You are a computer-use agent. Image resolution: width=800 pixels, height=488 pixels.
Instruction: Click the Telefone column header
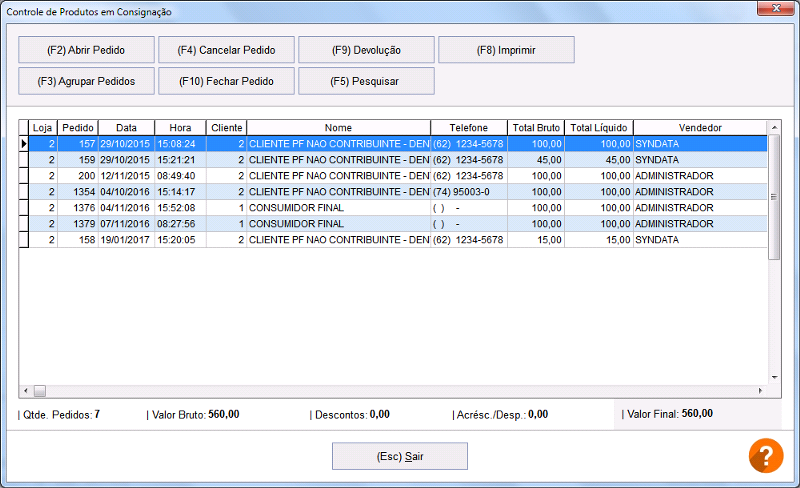pyautogui.click(x=469, y=128)
